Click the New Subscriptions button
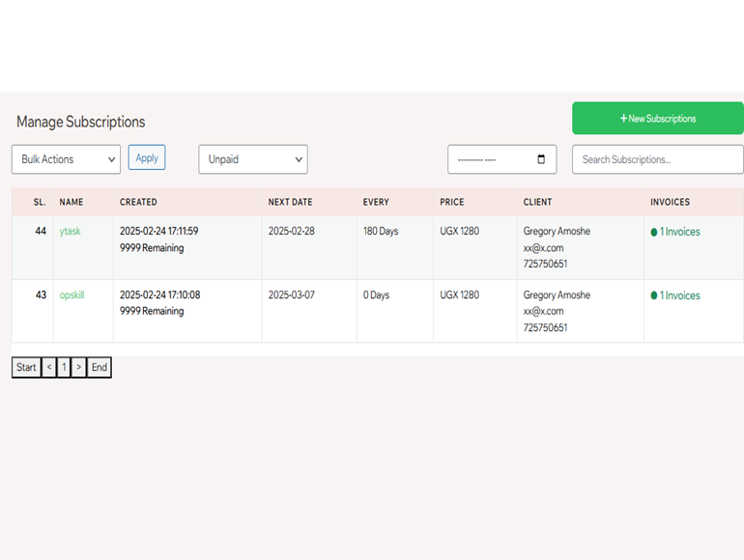The image size is (744, 560). [658, 118]
